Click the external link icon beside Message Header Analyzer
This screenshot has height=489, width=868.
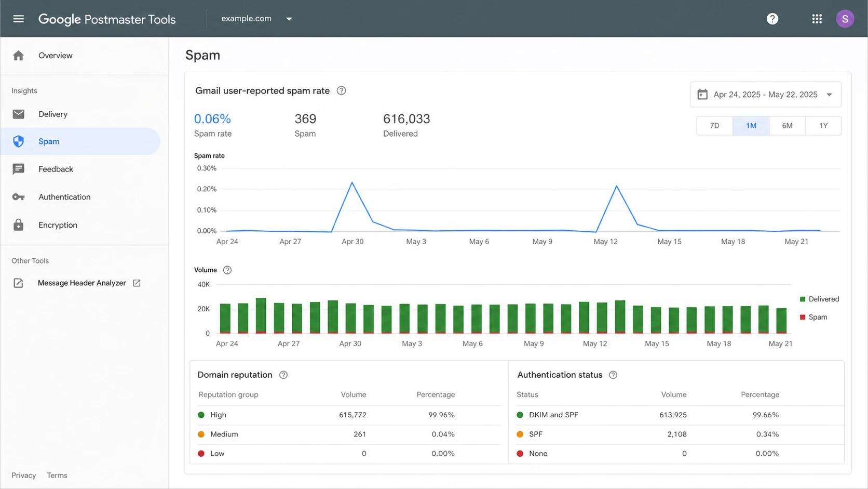pos(137,283)
